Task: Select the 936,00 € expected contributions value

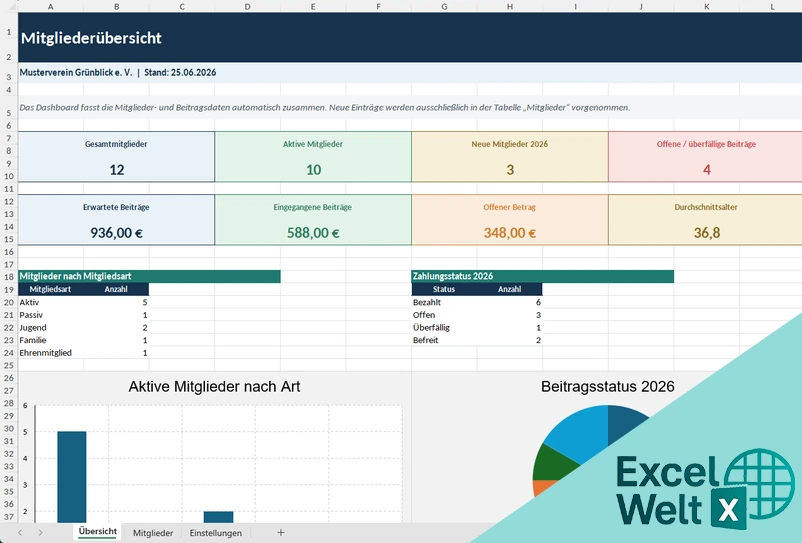Action: tap(117, 233)
